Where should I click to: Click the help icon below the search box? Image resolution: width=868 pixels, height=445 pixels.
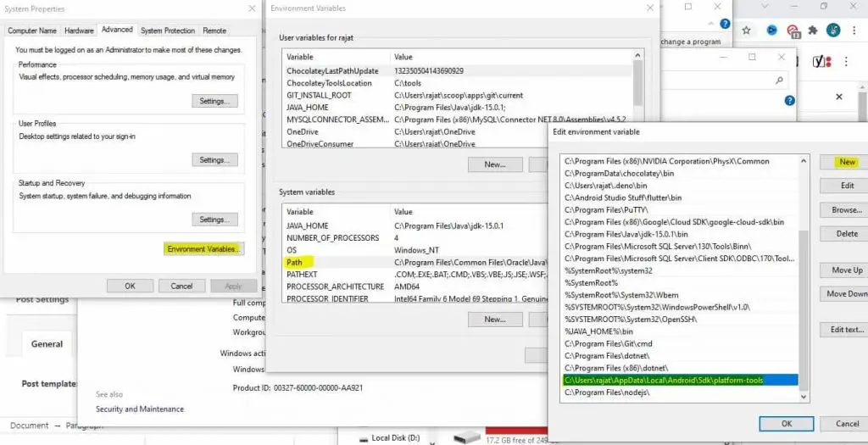click(x=790, y=100)
